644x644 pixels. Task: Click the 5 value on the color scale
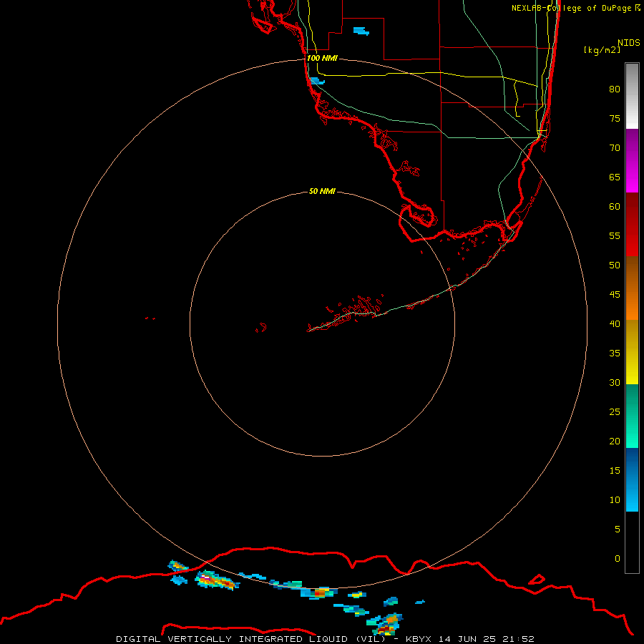[x=618, y=530]
